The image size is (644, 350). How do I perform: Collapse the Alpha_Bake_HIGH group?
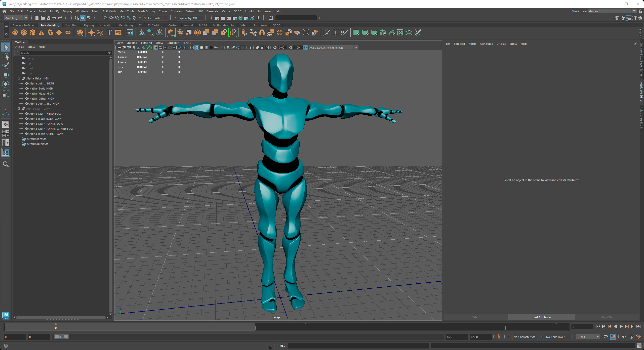[x=19, y=78]
